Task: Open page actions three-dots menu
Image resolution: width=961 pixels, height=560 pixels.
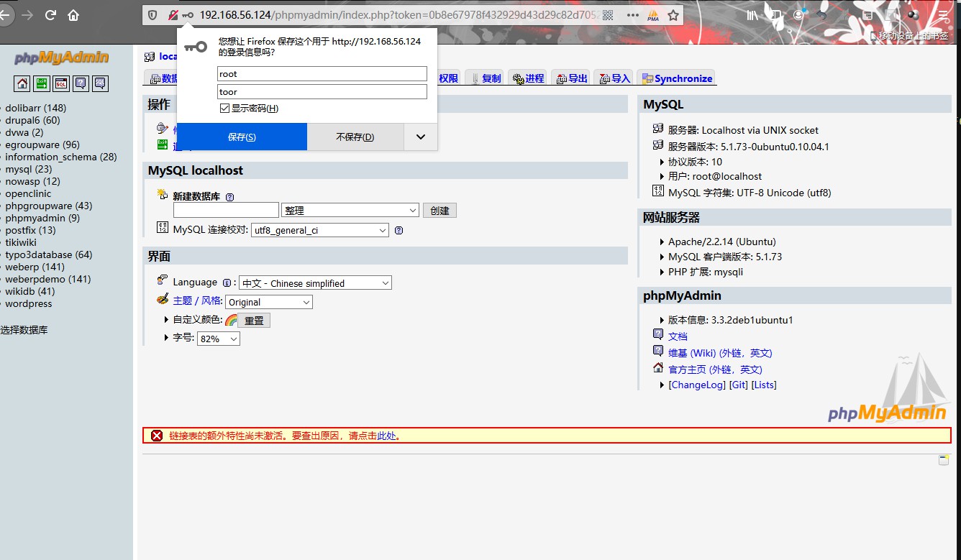Action: pos(632,15)
